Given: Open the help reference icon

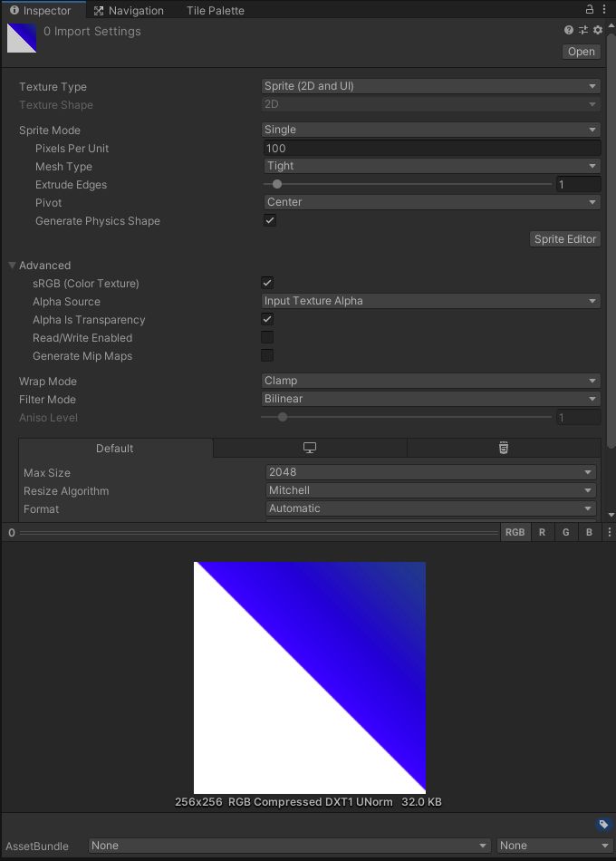Looking at the screenshot, I should [x=569, y=30].
